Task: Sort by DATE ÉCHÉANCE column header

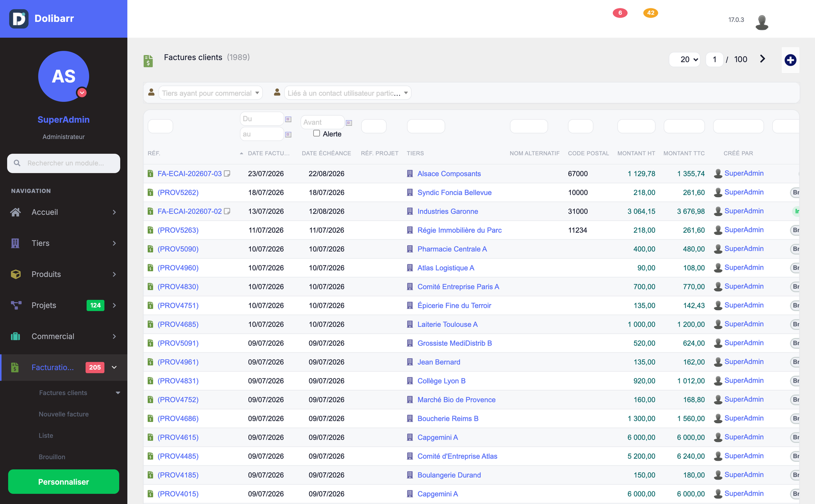Action: (x=326, y=153)
